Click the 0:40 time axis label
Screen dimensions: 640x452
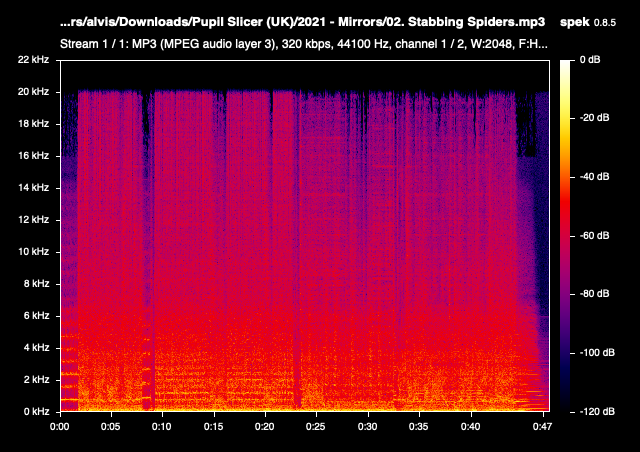click(471, 427)
